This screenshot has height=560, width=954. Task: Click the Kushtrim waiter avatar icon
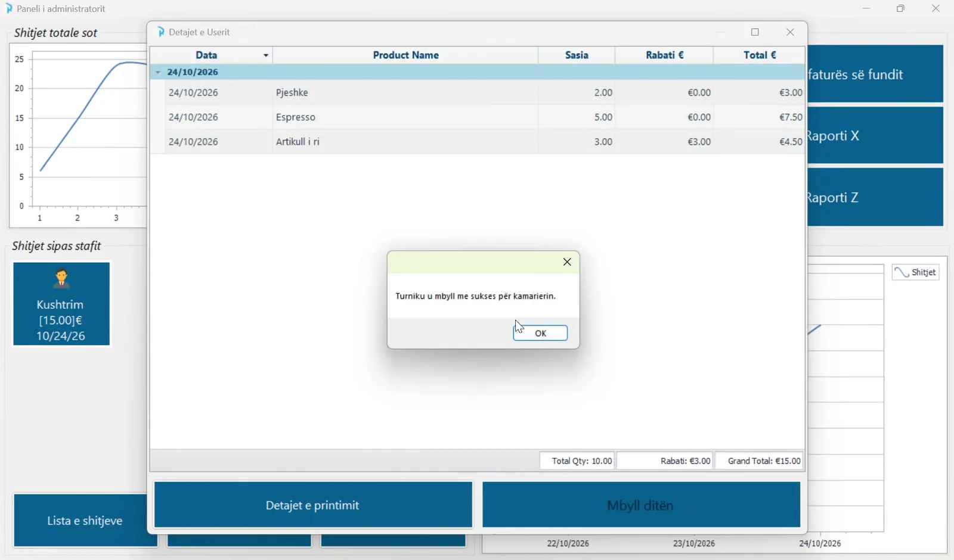coord(61,279)
